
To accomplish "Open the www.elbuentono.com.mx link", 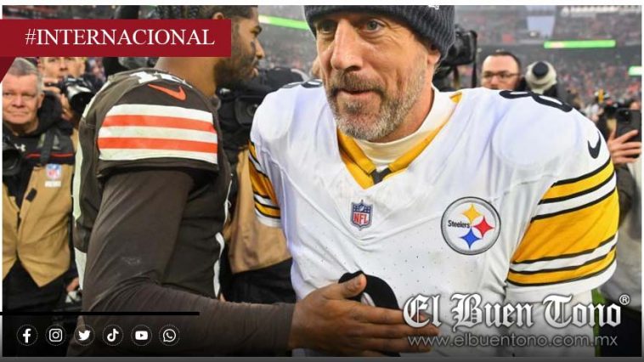I will tap(512, 340).
